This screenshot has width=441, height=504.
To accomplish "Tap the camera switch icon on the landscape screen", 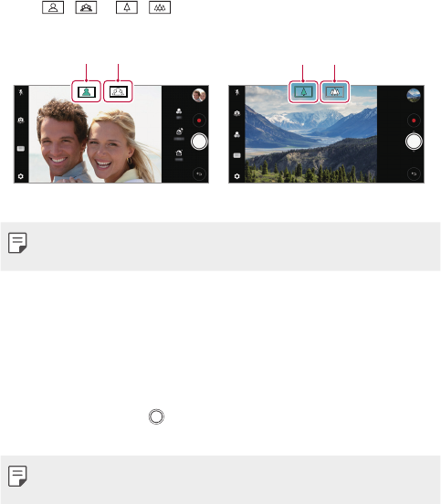I will 236,113.
